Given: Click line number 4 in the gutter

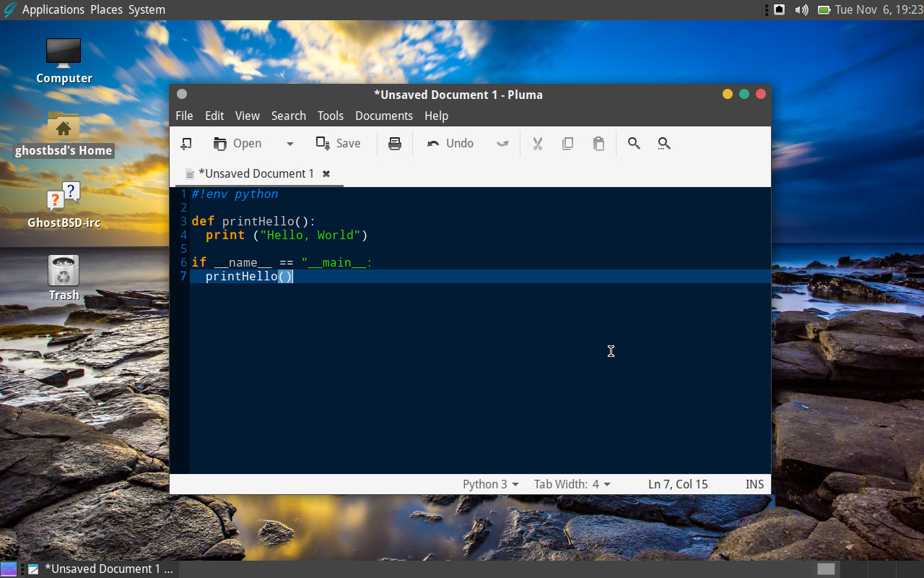Looking at the screenshot, I should (x=183, y=235).
